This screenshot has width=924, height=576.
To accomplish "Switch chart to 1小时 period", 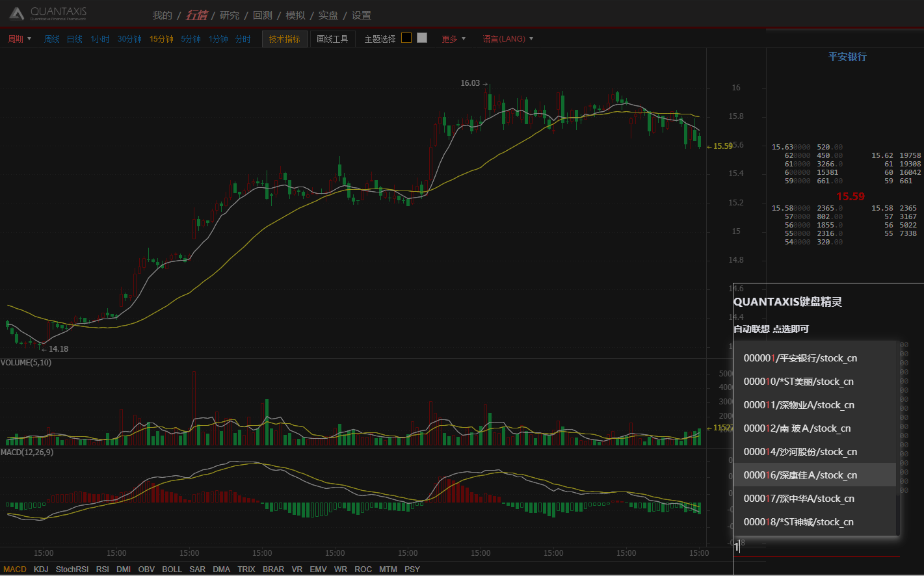I will click(100, 39).
